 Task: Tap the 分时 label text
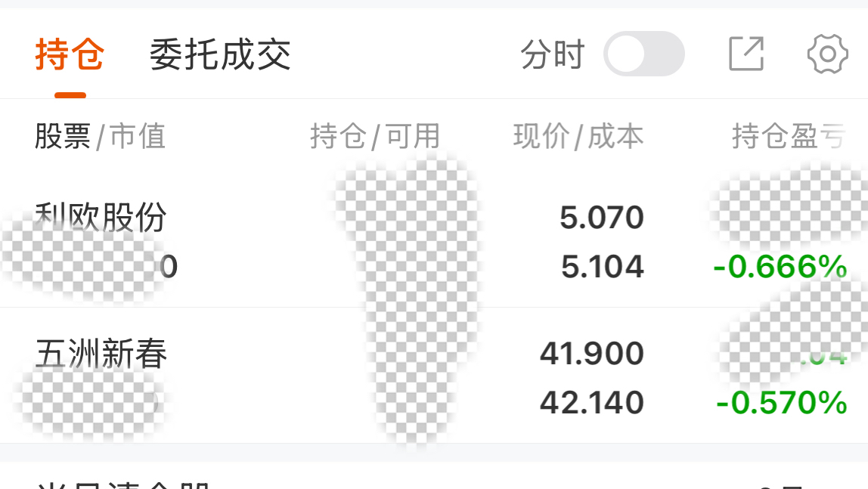pos(553,54)
